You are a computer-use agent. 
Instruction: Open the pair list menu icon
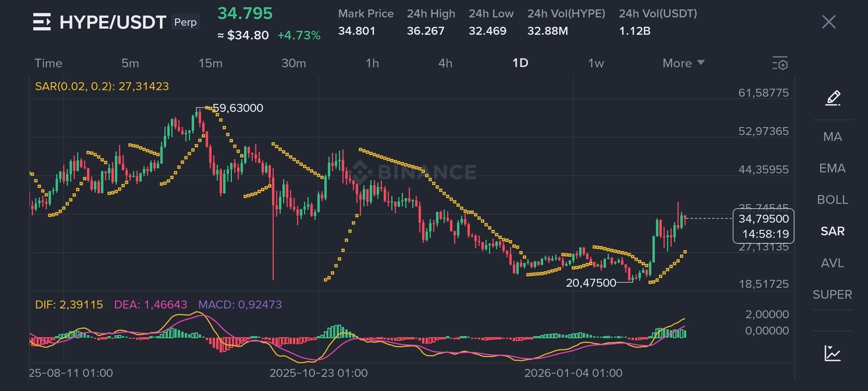point(42,22)
